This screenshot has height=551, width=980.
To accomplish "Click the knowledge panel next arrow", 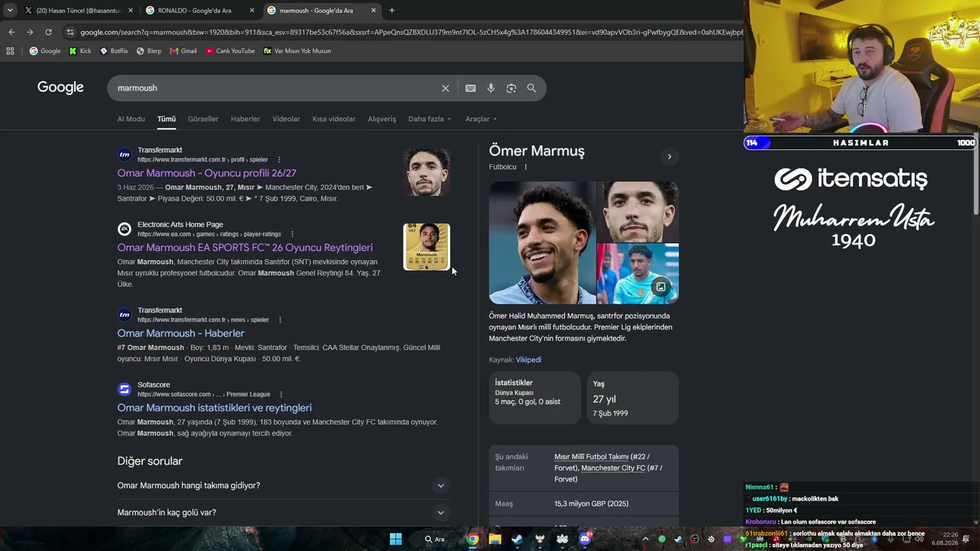I will (669, 157).
